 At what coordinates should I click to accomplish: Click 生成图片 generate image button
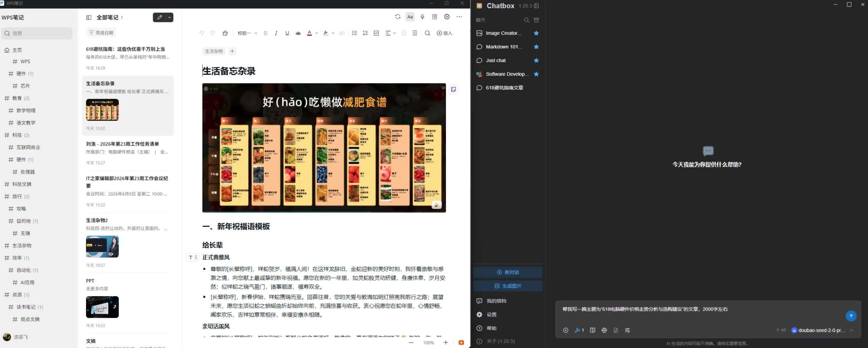(x=507, y=286)
